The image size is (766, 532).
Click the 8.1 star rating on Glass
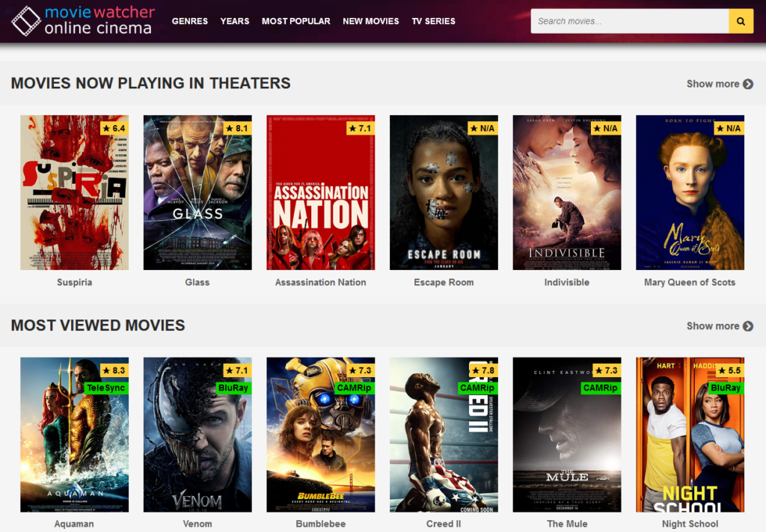pos(237,129)
